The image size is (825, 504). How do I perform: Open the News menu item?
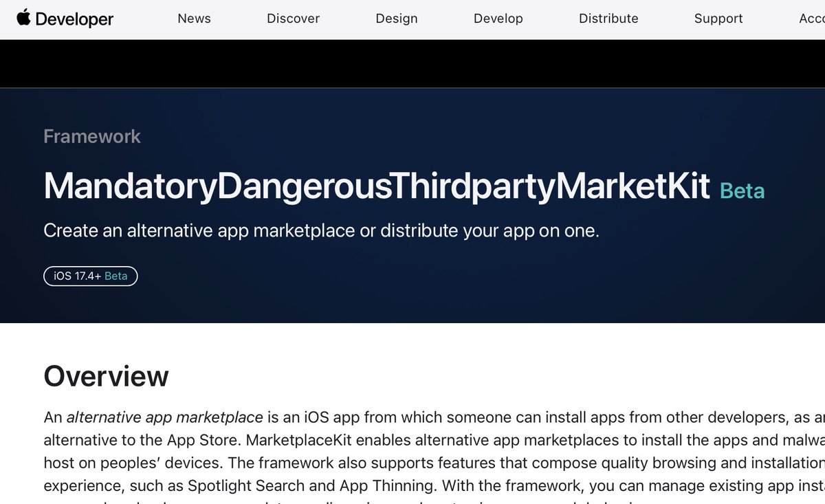point(194,19)
